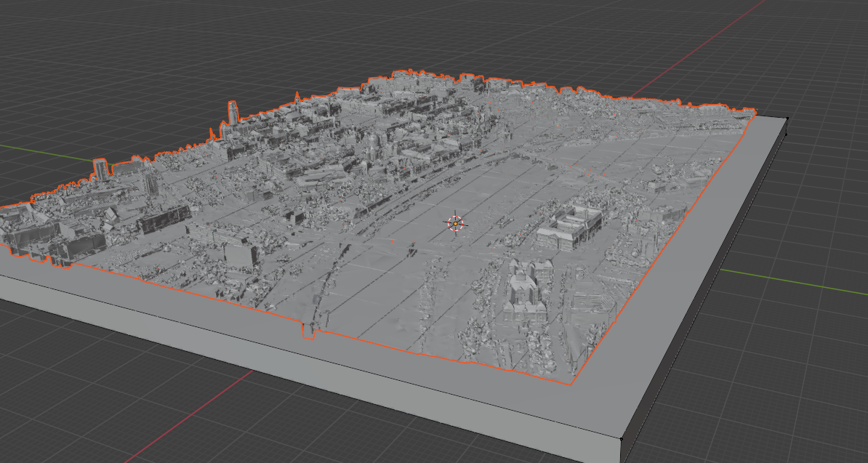Select the small tower on the far-left edge
This screenshot has width=868, height=463.
pos(100,169)
